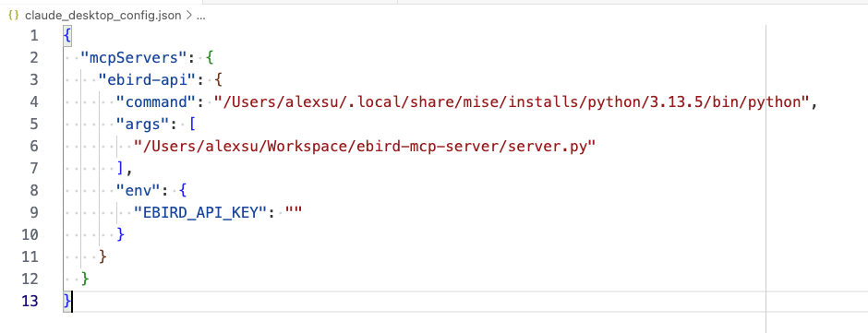
Task: Select line number 1 in the gutter
Action: (34, 36)
